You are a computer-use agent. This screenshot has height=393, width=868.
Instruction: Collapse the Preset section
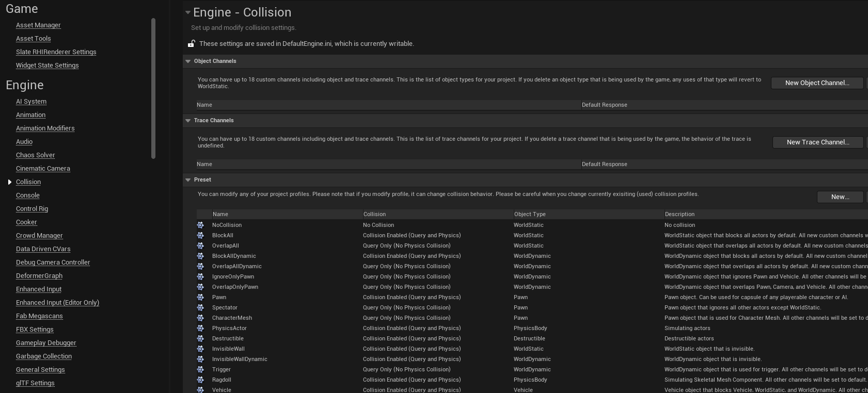[x=188, y=180]
